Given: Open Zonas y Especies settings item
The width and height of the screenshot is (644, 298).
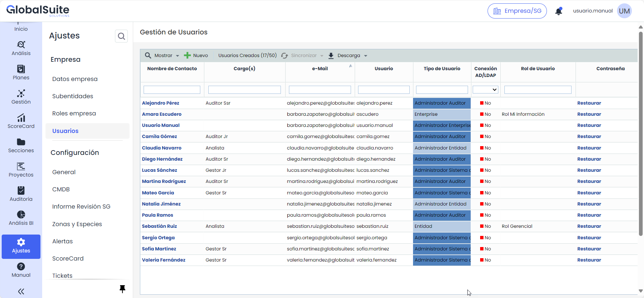Looking at the screenshot, I should (77, 224).
